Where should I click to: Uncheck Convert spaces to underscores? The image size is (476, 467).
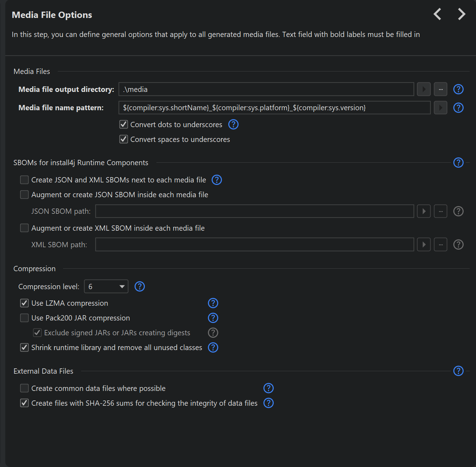pos(124,139)
